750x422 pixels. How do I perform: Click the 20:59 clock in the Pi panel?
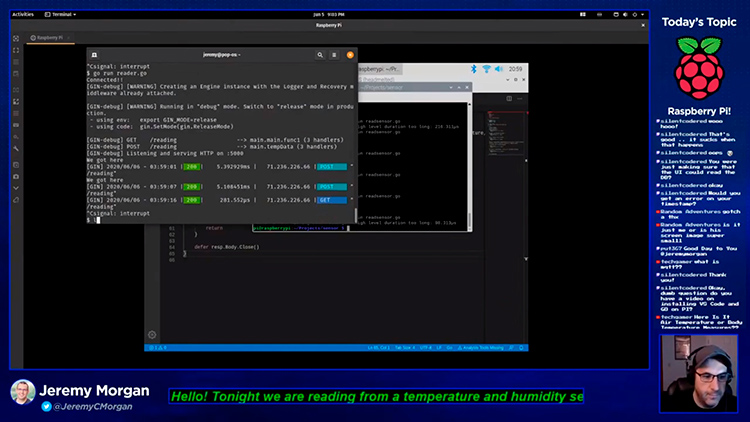[x=515, y=69]
